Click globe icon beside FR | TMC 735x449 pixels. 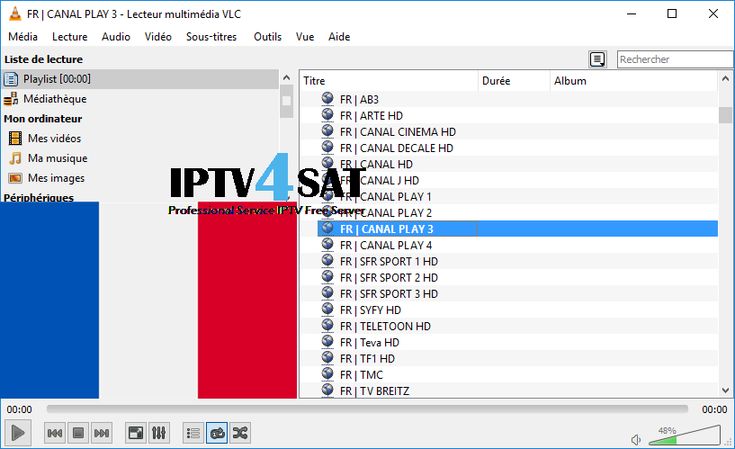(327, 374)
